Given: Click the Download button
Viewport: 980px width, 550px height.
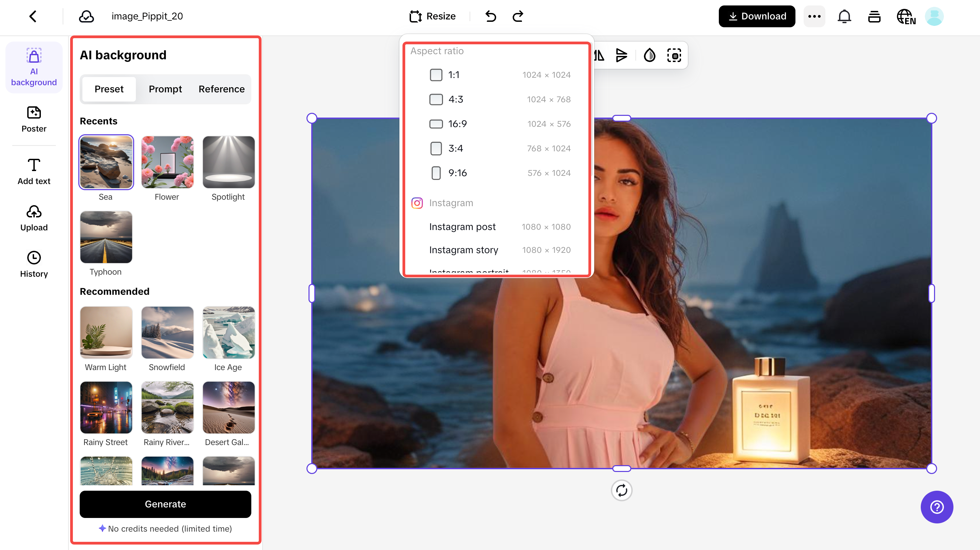Looking at the screenshot, I should pos(757,16).
